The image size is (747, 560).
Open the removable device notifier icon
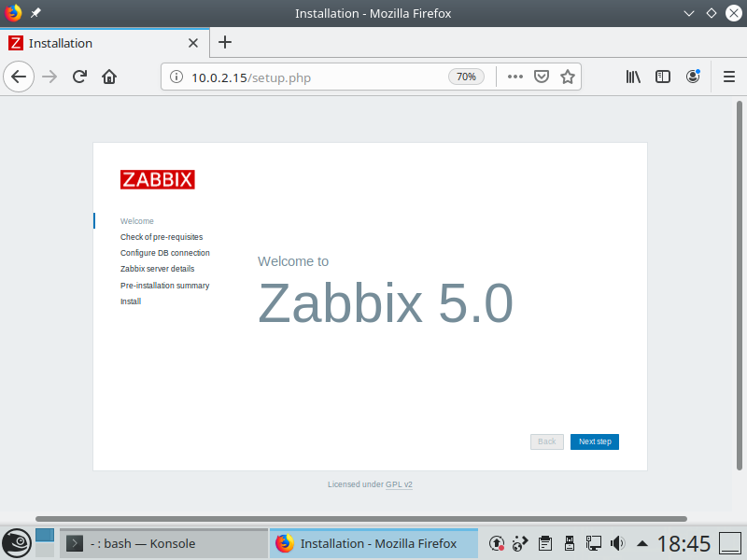point(570,543)
